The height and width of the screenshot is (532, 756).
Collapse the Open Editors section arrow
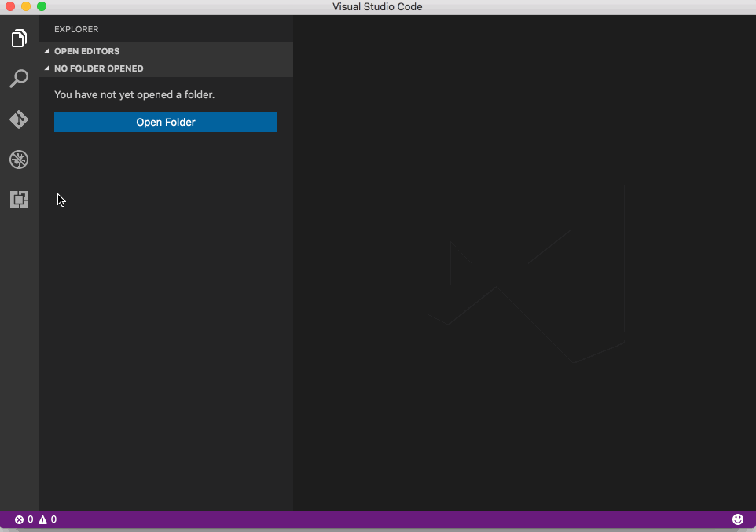pos(47,50)
